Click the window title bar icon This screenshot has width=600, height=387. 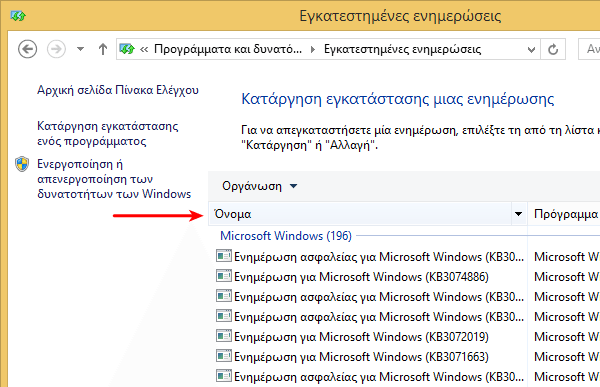18,16
